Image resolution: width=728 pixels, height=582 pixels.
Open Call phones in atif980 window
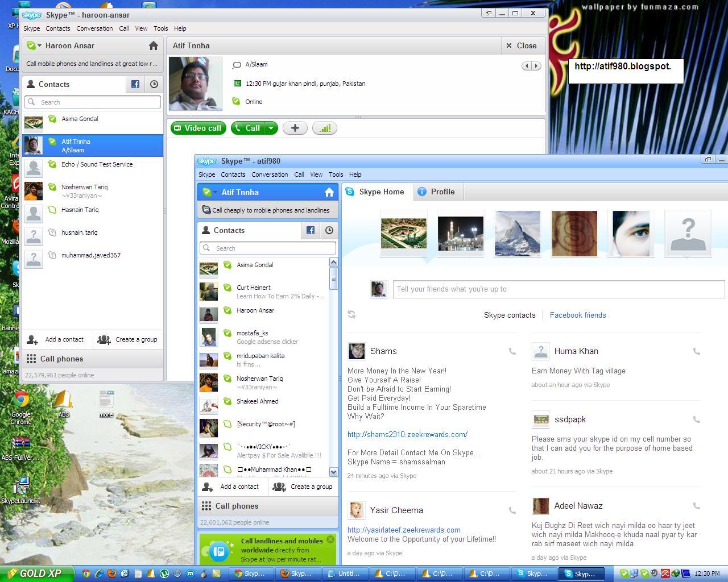268,506
